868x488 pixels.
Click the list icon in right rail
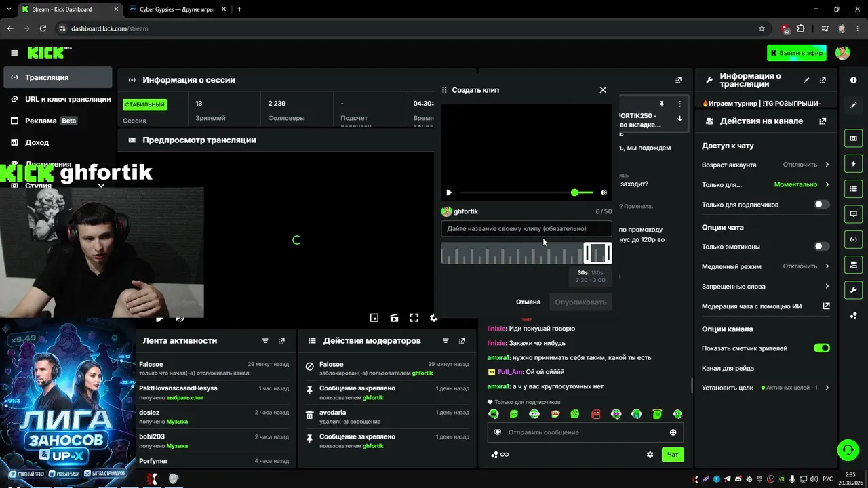853,188
